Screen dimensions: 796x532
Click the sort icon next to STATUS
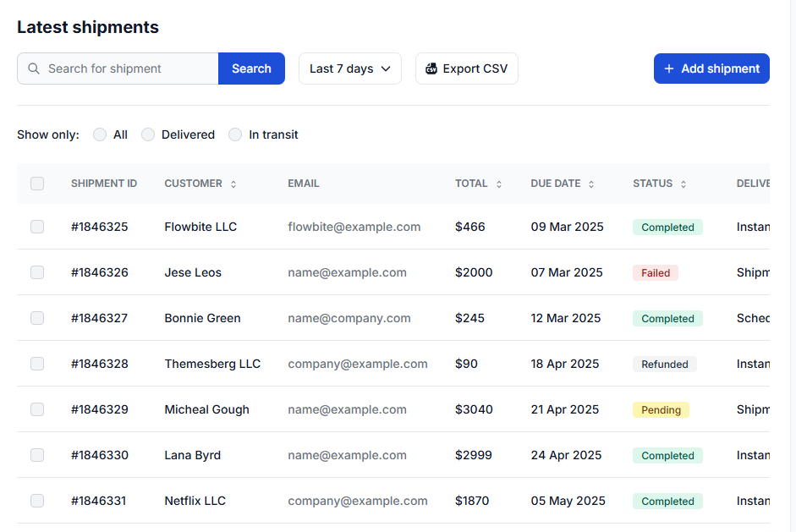pyautogui.click(x=683, y=184)
